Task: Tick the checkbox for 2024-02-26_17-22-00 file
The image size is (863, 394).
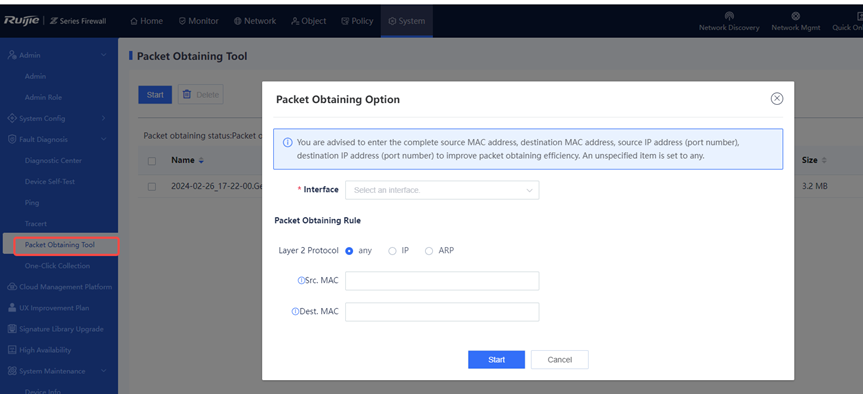Action: point(152,187)
